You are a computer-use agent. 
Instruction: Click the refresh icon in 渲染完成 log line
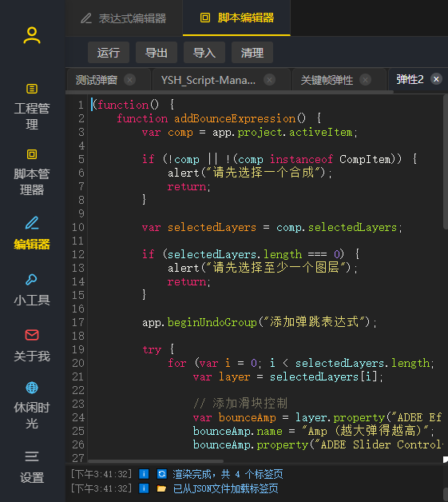coord(162,474)
